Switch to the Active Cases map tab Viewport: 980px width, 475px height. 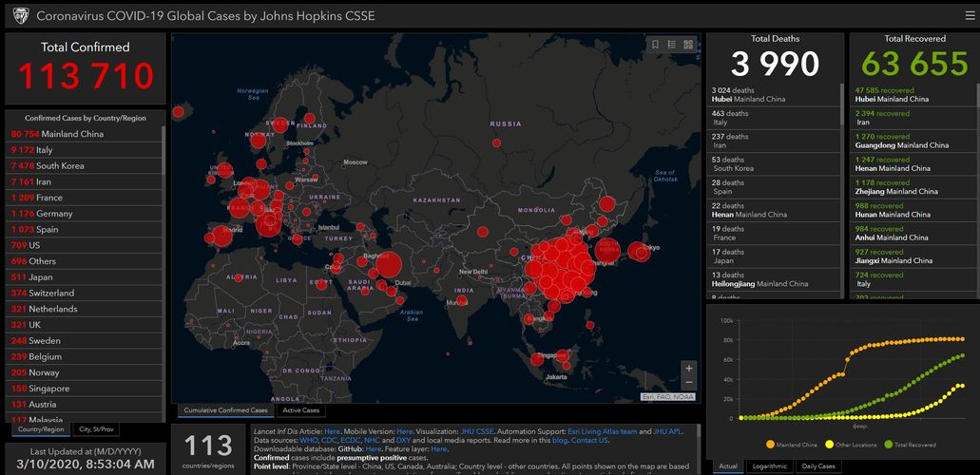click(299, 410)
